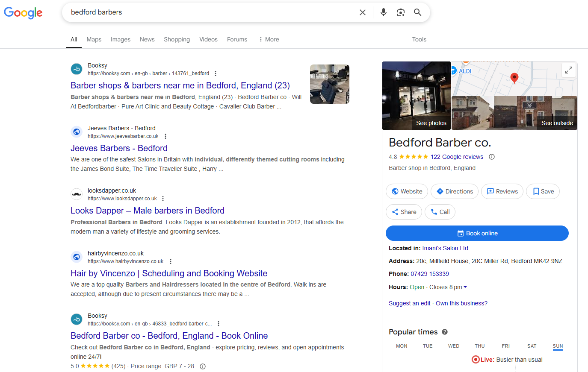The height and width of the screenshot is (372, 588).
Task: Click the blue Book online button
Action: pos(477,233)
